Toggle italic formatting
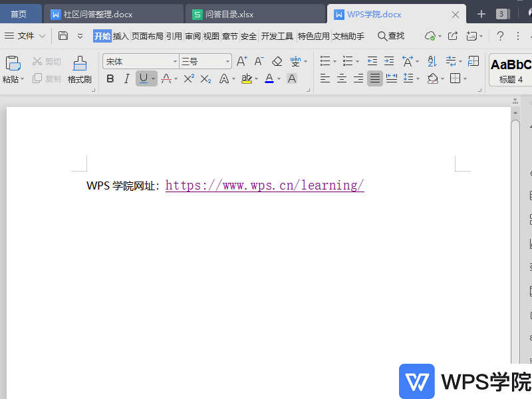 [126, 78]
